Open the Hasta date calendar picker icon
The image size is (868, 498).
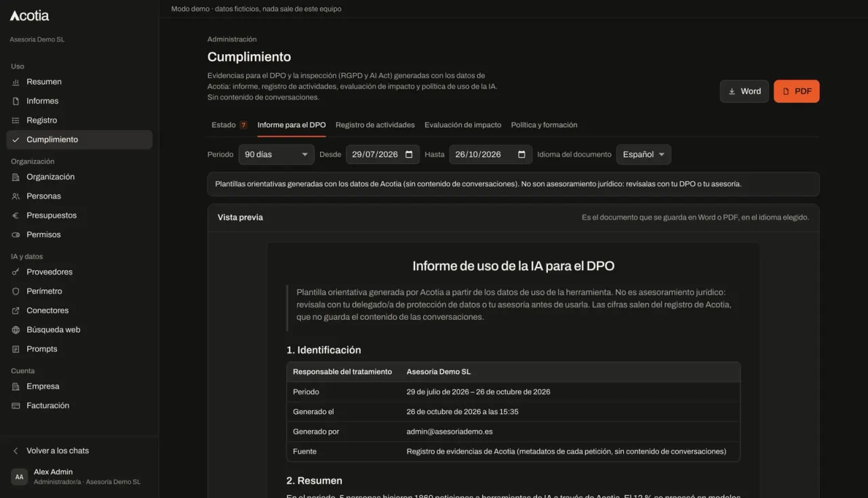pyautogui.click(x=521, y=154)
